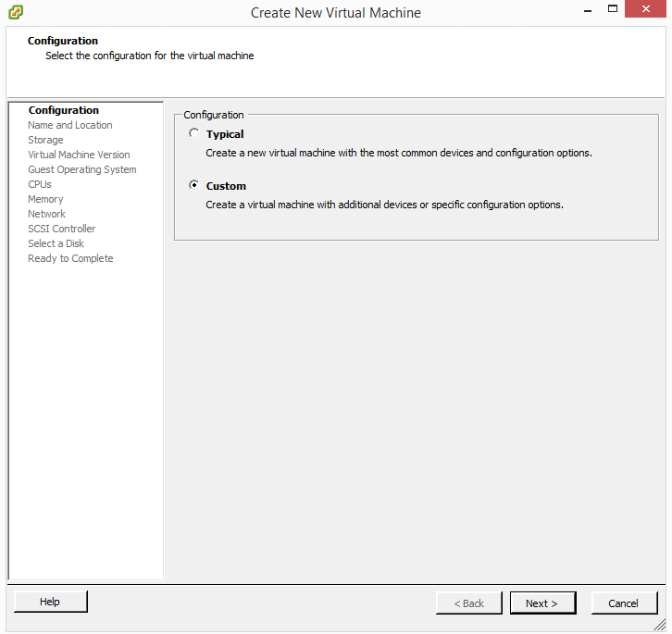Select the Custom configuration radio button
Image resolution: width=672 pixels, height=634 pixels.
point(194,185)
